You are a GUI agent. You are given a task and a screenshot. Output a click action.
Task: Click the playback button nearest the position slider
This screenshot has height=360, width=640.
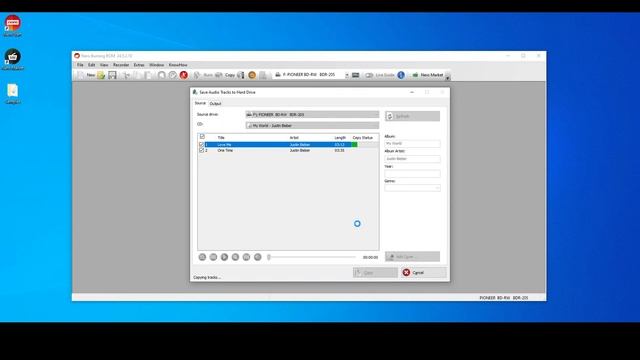(258, 257)
